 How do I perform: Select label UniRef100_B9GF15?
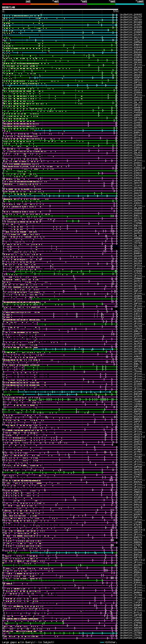(131, 70)
